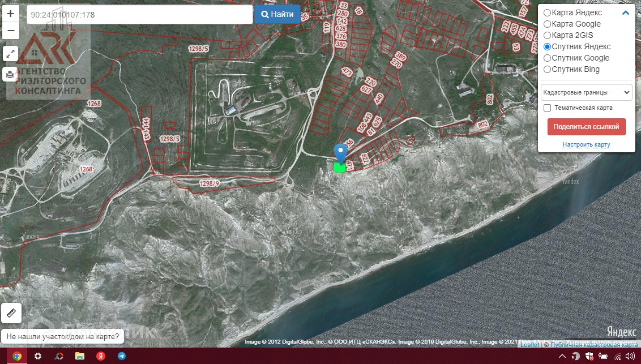The width and height of the screenshot is (641, 364).
Task: Select Спутник Google base layer
Action: [547, 58]
